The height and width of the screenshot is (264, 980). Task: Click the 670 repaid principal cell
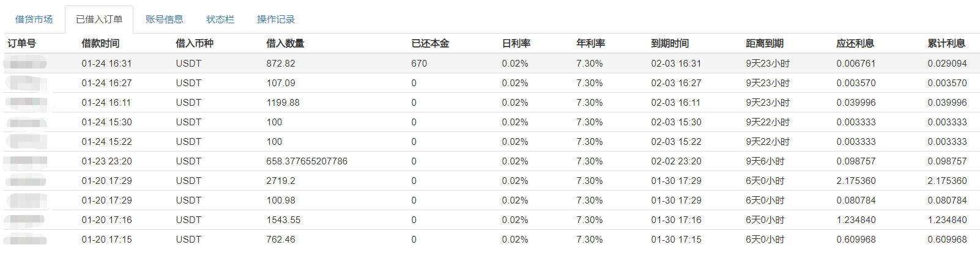click(x=419, y=64)
